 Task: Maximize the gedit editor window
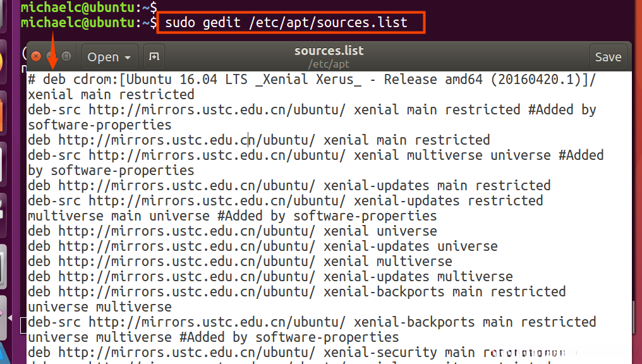[x=66, y=57]
